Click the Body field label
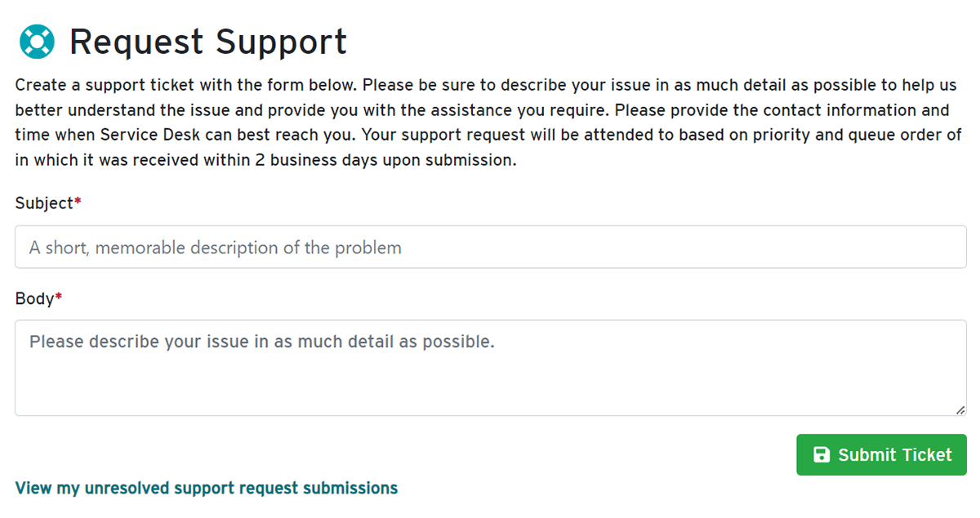Screen dimensions: 980x518 click(x=34, y=299)
